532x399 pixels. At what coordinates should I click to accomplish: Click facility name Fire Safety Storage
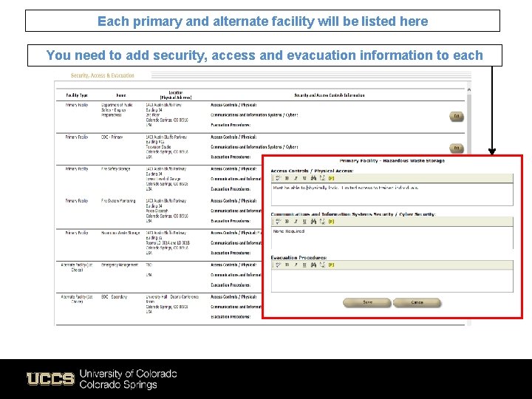tap(116, 168)
